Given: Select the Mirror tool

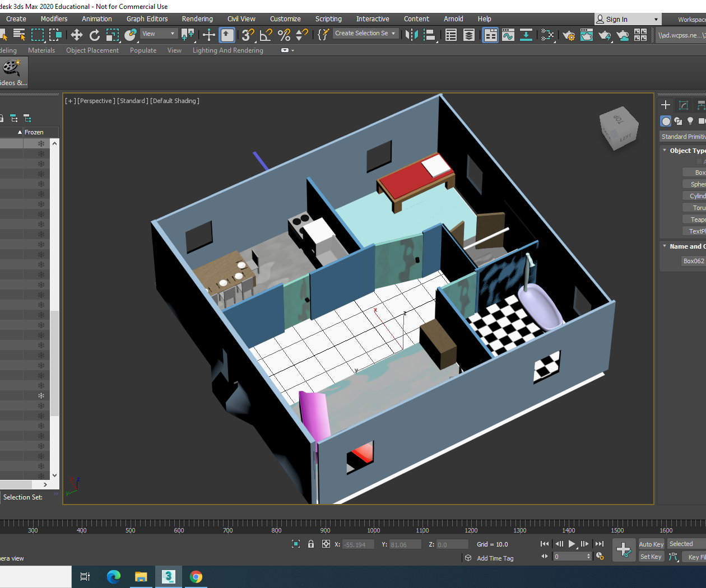Looking at the screenshot, I should [412, 35].
